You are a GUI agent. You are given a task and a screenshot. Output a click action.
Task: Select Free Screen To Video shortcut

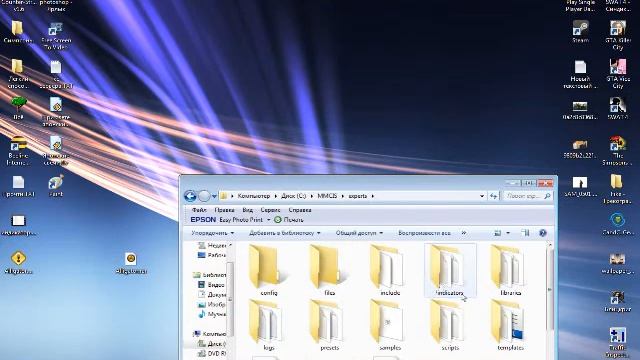[56, 36]
